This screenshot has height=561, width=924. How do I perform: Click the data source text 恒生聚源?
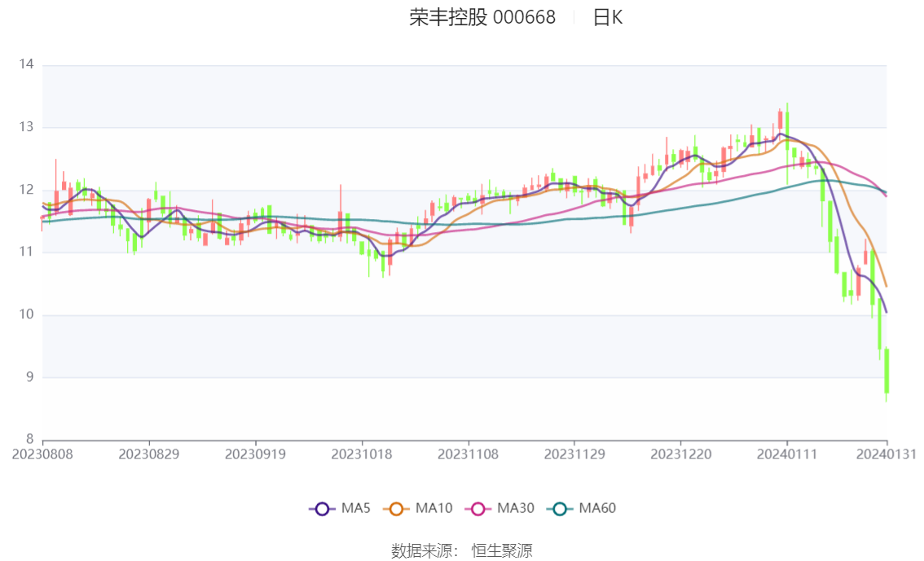pyautogui.click(x=501, y=551)
